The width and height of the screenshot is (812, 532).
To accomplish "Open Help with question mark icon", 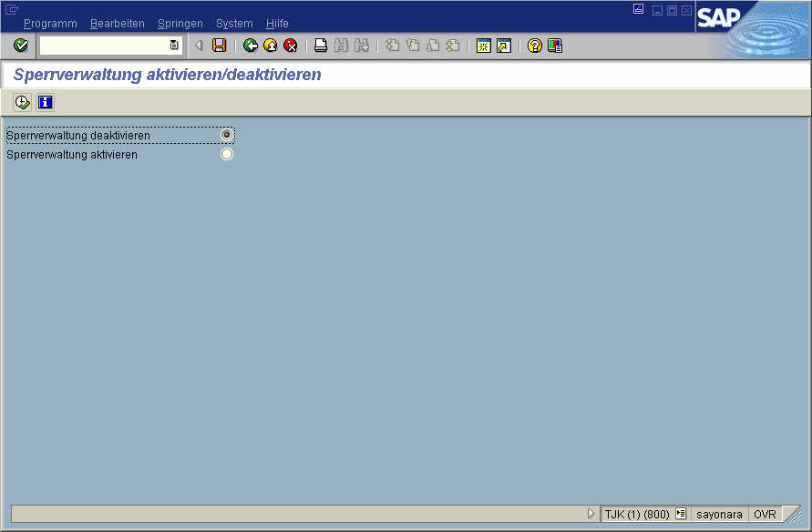I will (x=535, y=46).
